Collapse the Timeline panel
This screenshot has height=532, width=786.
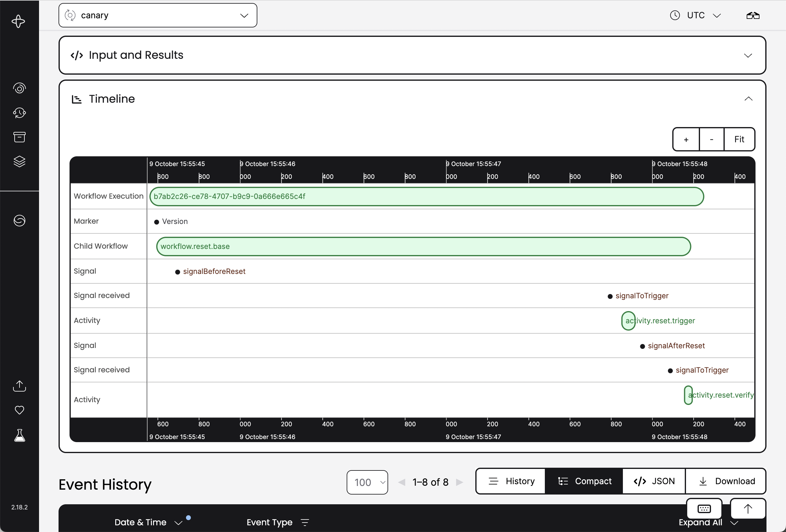748,99
